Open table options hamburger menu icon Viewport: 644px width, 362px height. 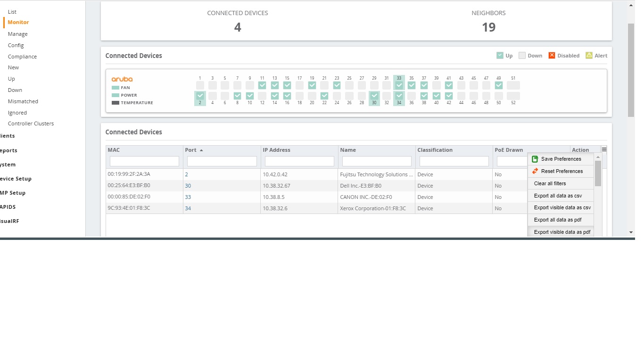click(x=604, y=149)
